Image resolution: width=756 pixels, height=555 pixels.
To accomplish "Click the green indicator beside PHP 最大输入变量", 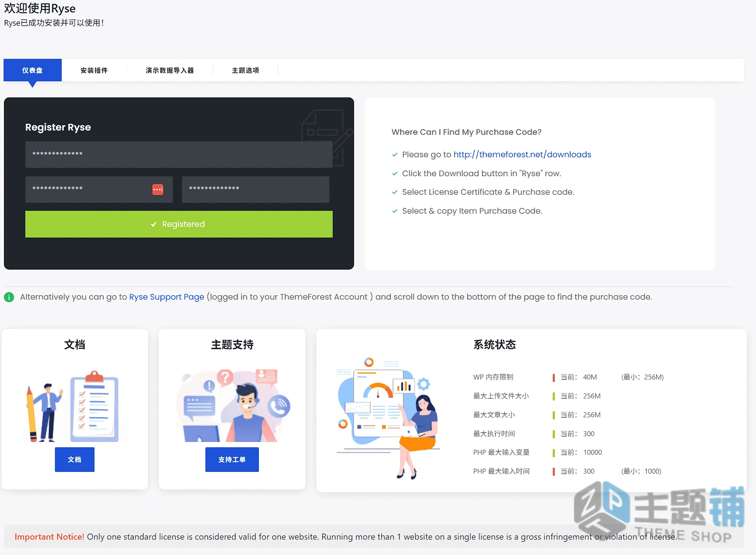I will tap(553, 453).
